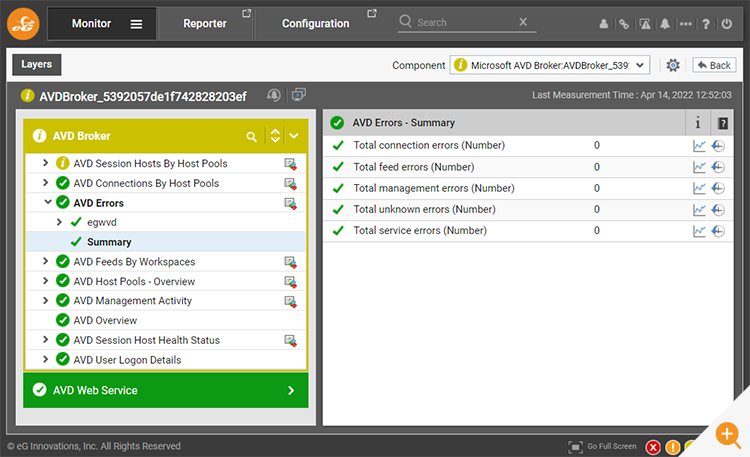Click diagnosis icon for AVD Feeds By Workspaces
750x457 pixels.
point(290,262)
